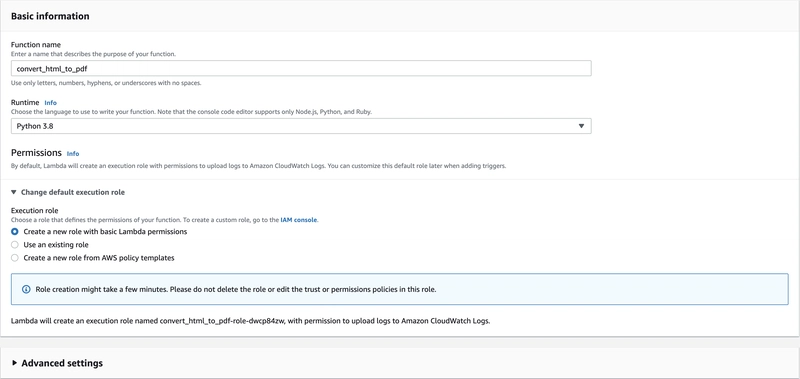
Task: Click the Function name input field
Action: [x=301, y=68]
